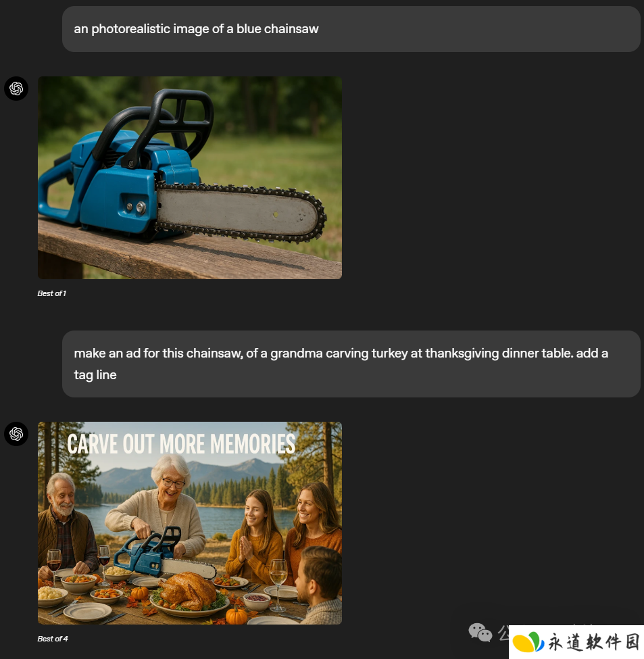Click the ChatGPT avatar beside the Thanksgiving ad image

pos(16,434)
